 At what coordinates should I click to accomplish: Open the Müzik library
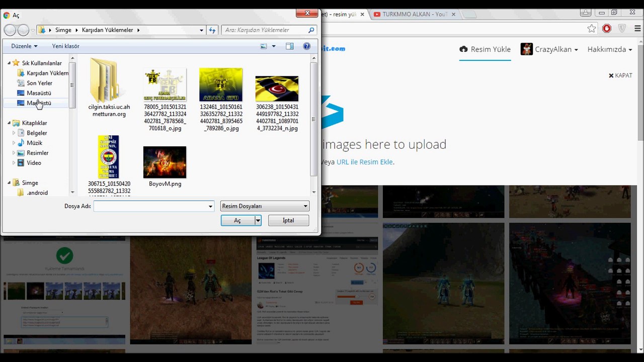click(x=34, y=143)
